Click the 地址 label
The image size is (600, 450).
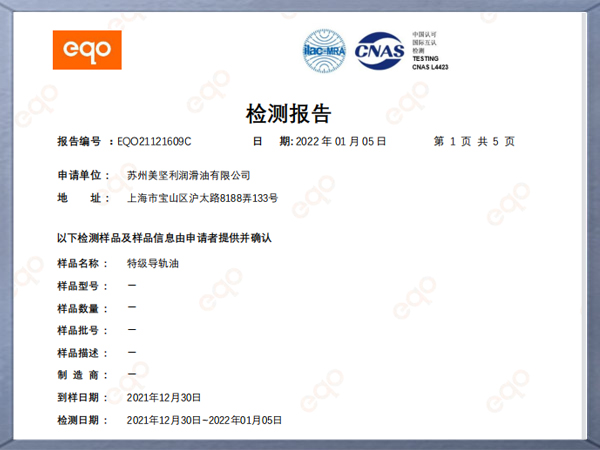[85, 198]
